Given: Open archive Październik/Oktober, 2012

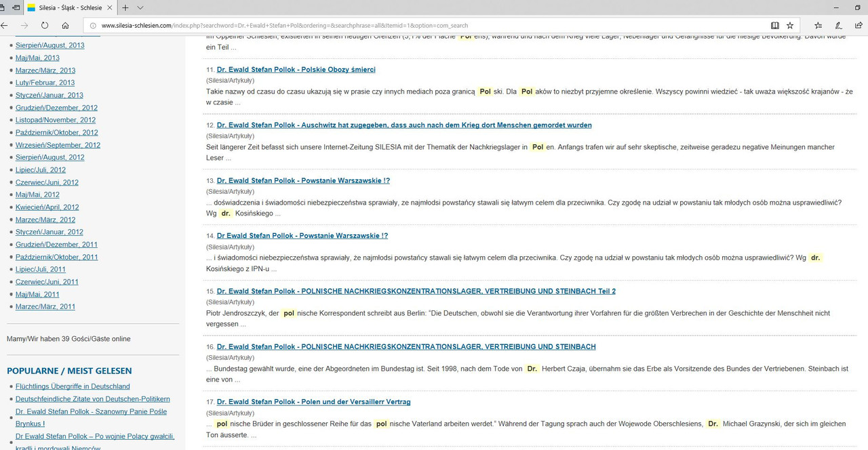Looking at the screenshot, I should tap(57, 133).
